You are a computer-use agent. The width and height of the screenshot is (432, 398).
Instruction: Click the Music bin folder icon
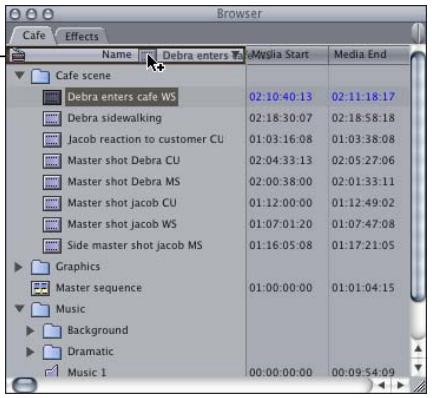[x=40, y=309]
